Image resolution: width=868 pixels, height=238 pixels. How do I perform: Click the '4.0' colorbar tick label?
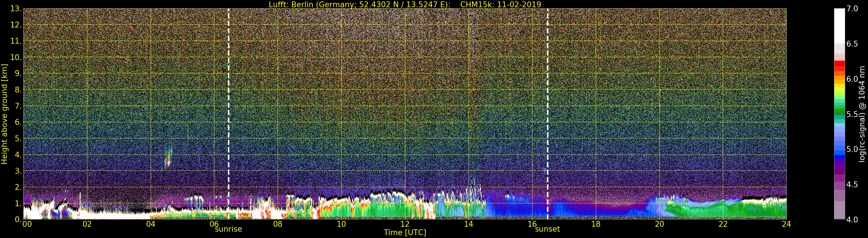852,220
